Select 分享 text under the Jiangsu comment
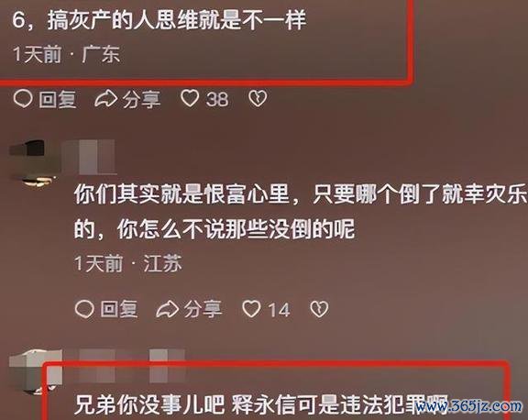 coord(203,309)
